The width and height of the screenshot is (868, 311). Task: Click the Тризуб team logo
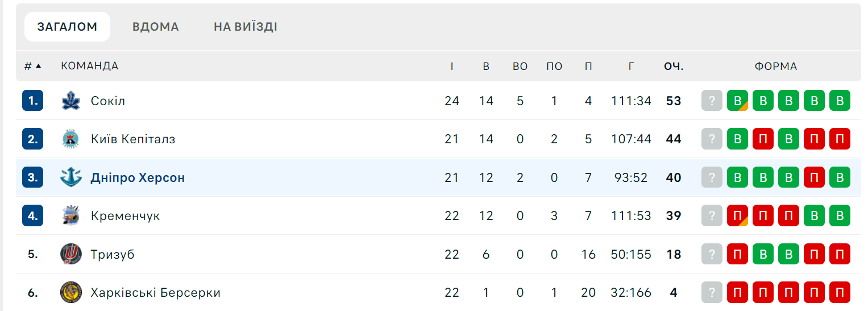click(71, 254)
